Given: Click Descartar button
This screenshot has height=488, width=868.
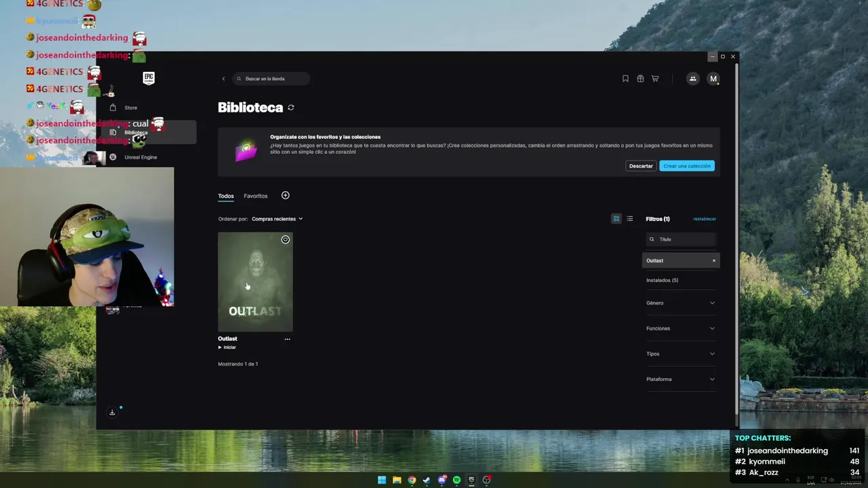Looking at the screenshot, I should click(641, 166).
